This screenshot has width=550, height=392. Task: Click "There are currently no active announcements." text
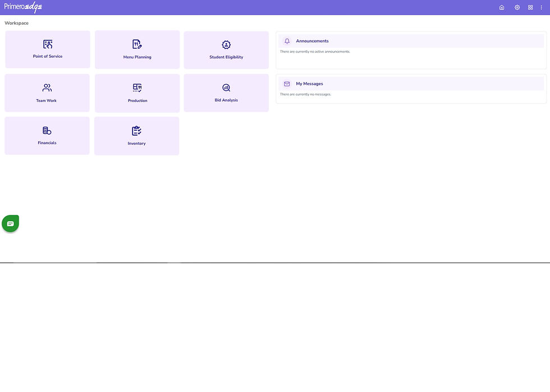[315, 52]
